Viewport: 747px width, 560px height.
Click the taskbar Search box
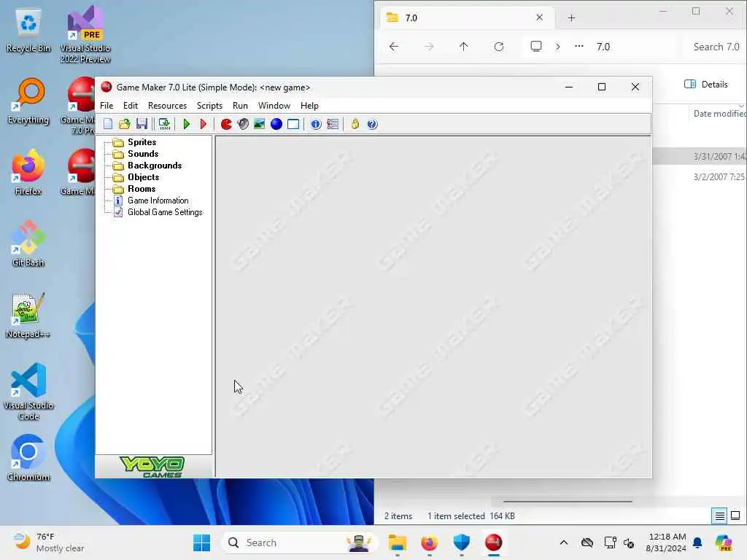pos(300,542)
